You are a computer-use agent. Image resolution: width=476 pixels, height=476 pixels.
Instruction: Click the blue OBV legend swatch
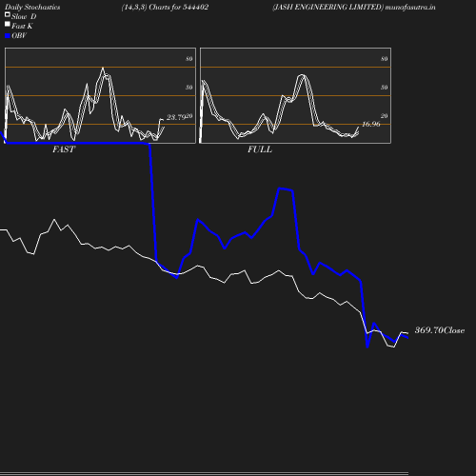tap(8, 36)
